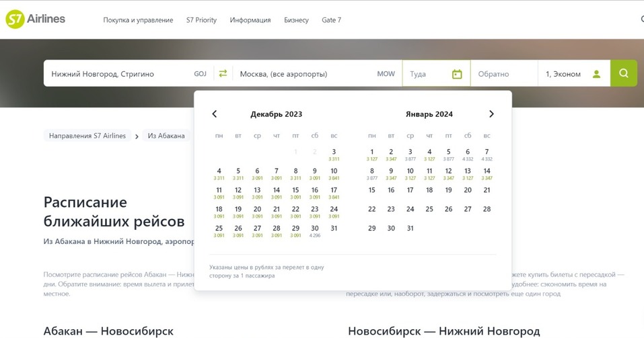Viewport: 644px width, 338px height.
Task: Open the S7 Priority menu item
Action: 201,20
